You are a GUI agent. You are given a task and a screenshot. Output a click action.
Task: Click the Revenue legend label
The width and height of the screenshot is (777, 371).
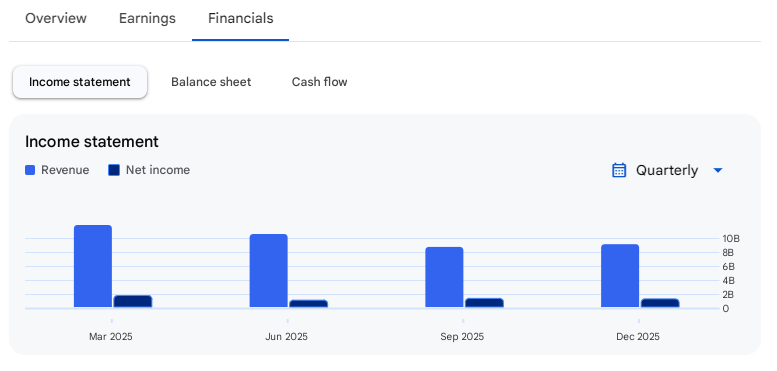coord(65,170)
